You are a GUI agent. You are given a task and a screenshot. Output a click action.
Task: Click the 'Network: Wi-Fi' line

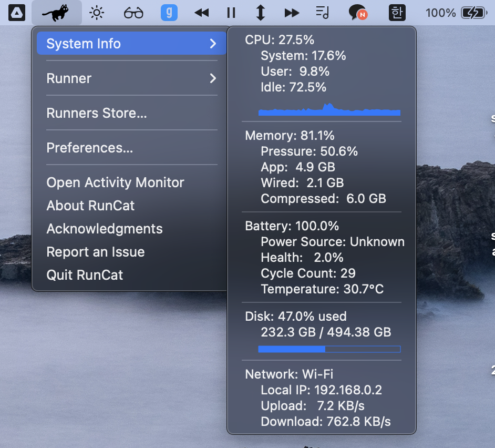[289, 374]
